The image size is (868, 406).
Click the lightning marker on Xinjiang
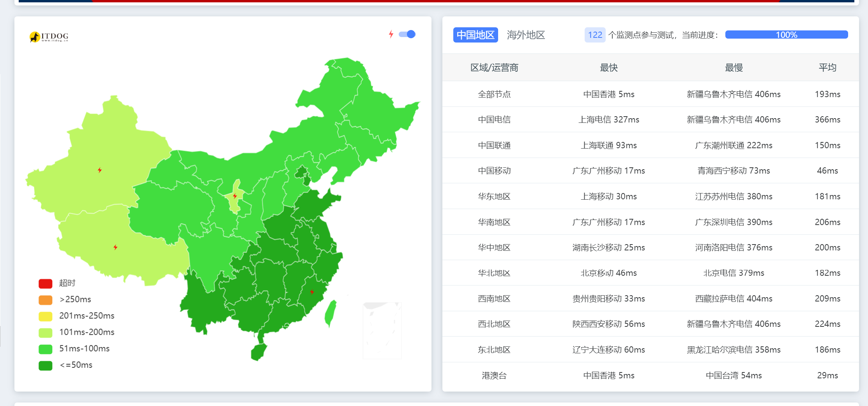(100, 170)
